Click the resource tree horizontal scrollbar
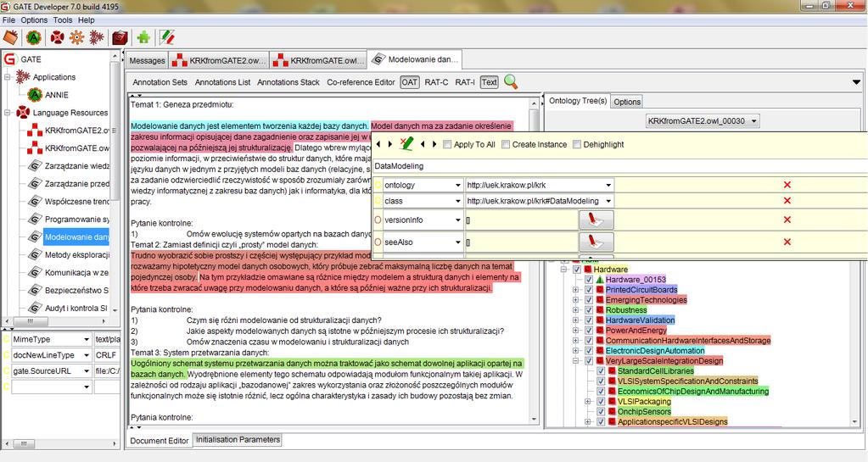This screenshot has width=868, height=462. tap(61, 320)
